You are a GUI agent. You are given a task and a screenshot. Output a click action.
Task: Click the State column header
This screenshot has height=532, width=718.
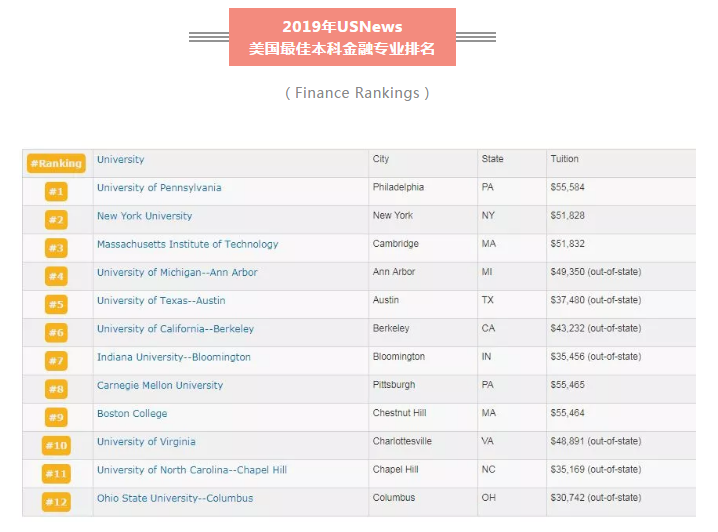pyautogui.click(x=492, y=159)
